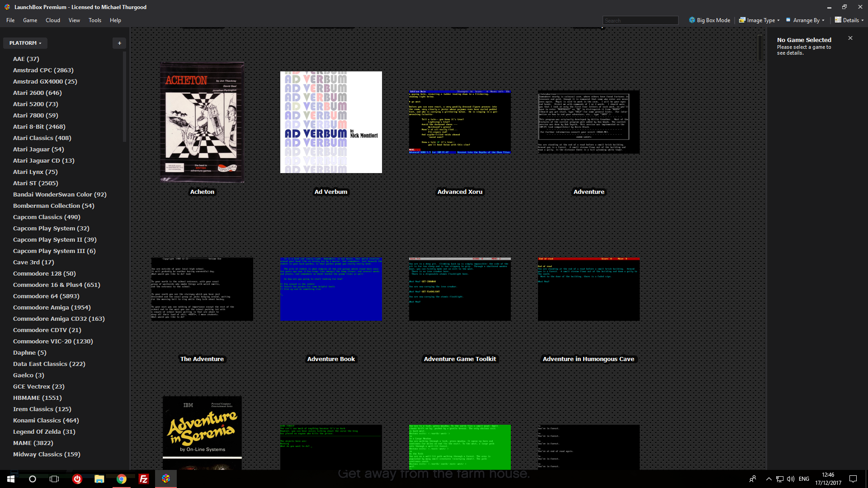Select The Adventure game thumbnail

[202, 289]
